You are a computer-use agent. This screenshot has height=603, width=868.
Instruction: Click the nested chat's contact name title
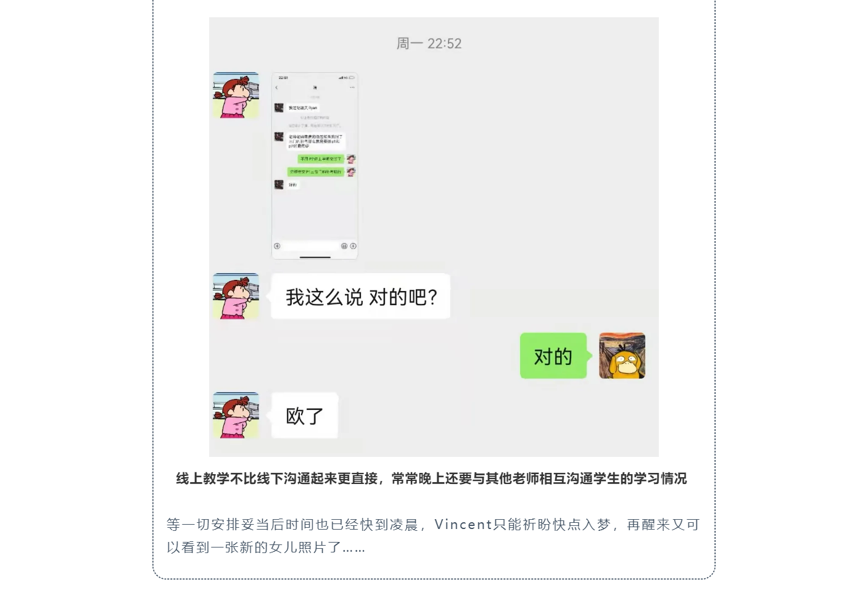[315, 88]
